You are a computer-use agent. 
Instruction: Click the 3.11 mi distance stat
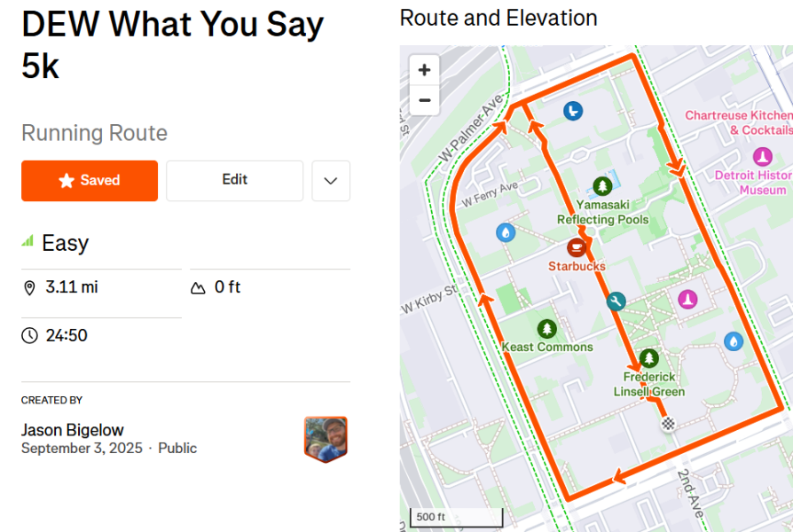[71, 287]
